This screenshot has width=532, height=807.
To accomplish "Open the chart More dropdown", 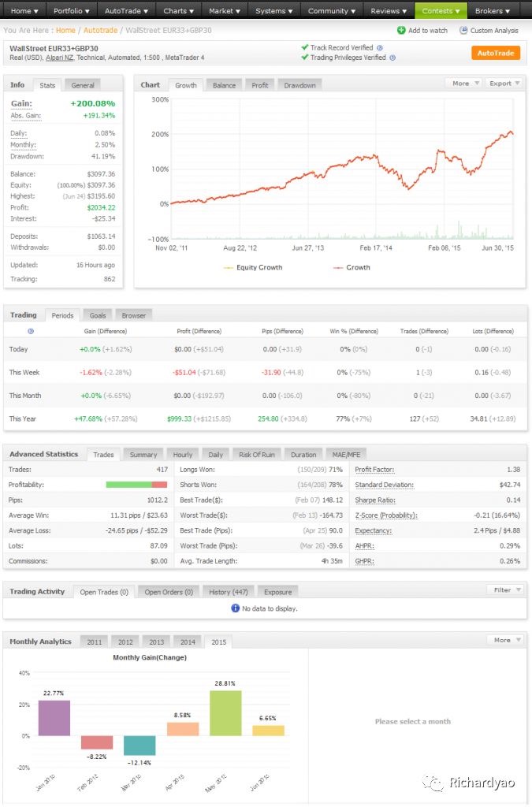I will [464, 83].
